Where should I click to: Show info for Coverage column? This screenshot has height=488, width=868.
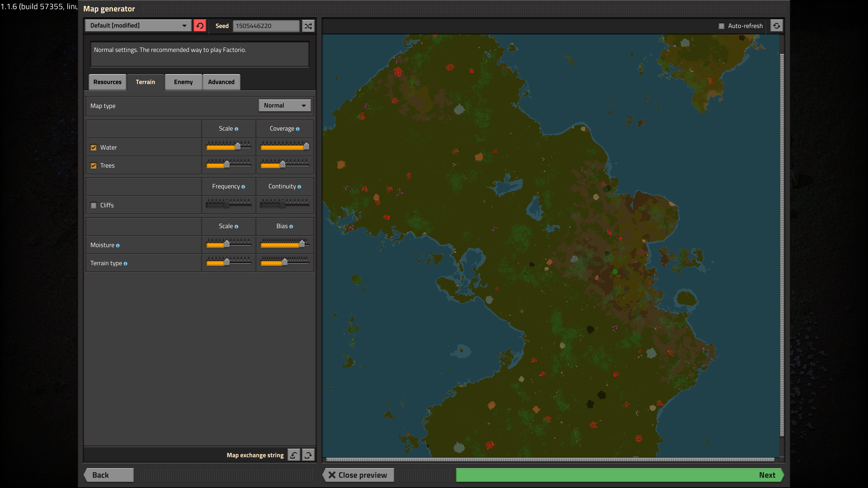pos(298,129)
